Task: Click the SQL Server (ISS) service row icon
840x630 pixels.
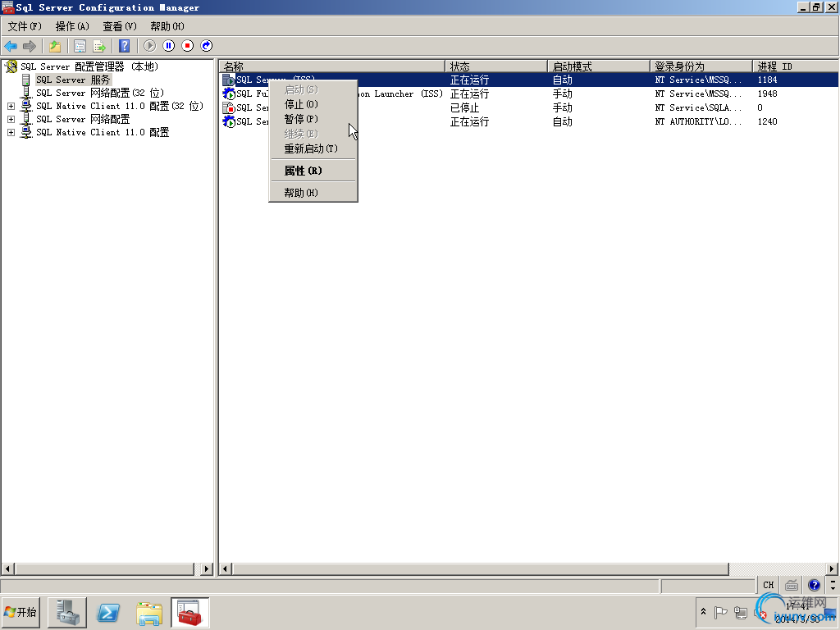Action: pos(229,80)
